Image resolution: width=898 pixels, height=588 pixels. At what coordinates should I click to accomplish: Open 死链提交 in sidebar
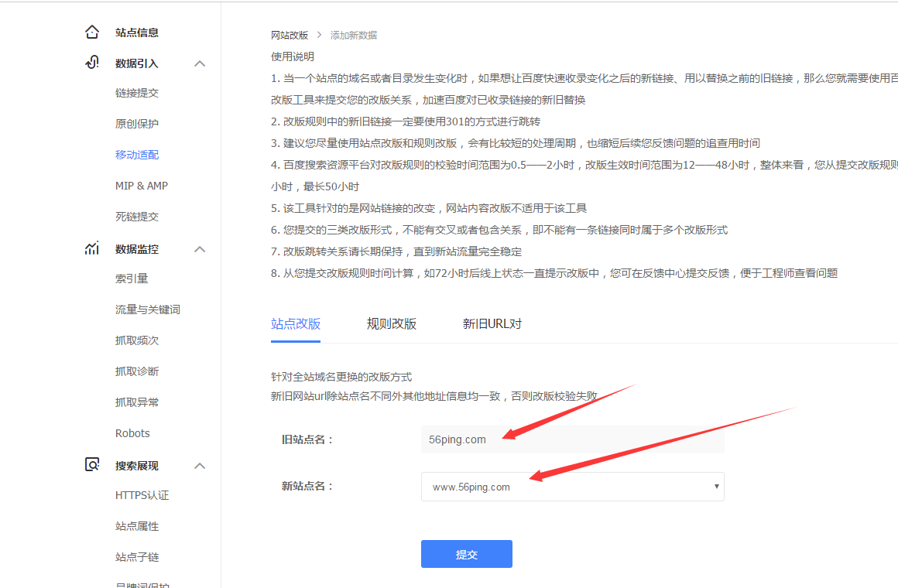(137, 217)
